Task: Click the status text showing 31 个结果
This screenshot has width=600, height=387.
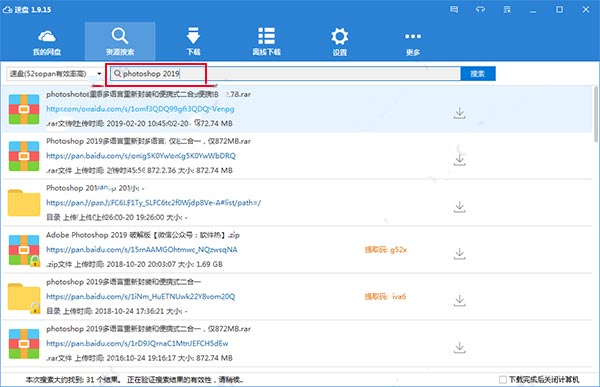Action: (x=73, y=379)
